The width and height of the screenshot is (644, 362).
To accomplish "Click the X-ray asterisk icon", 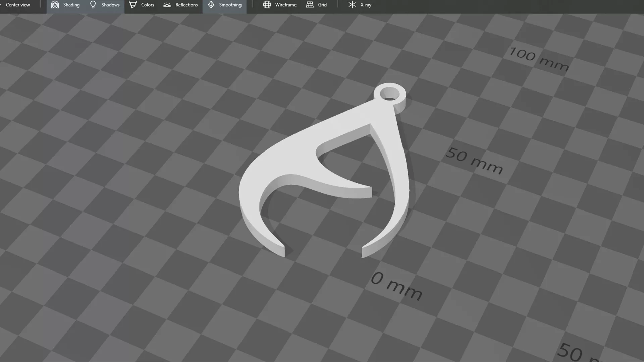I will pyautogui.click(x=352, y=5).
